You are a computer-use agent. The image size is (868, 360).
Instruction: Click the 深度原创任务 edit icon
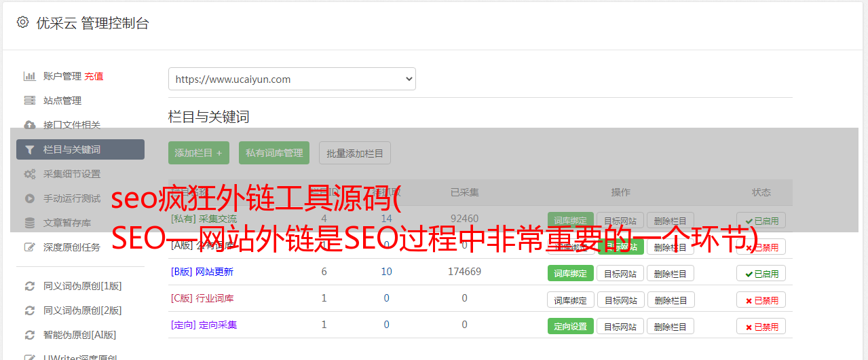click(29, 247)
